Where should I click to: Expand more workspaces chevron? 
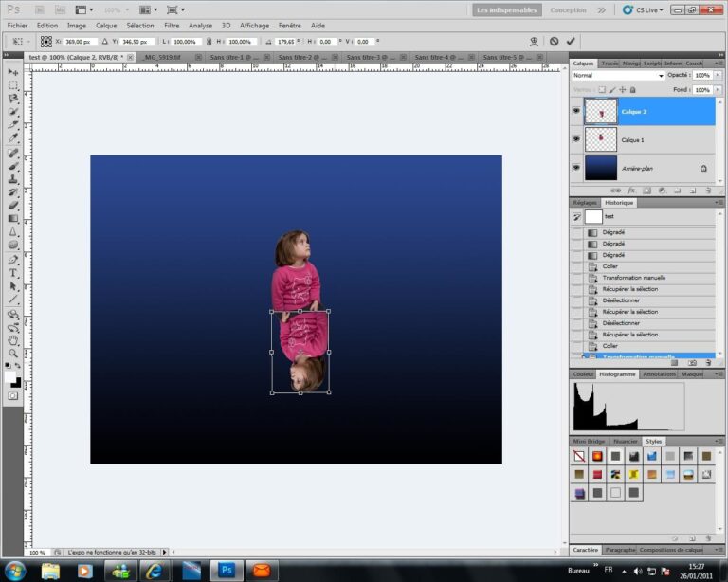pyautogui.click(x=602, y=9)
